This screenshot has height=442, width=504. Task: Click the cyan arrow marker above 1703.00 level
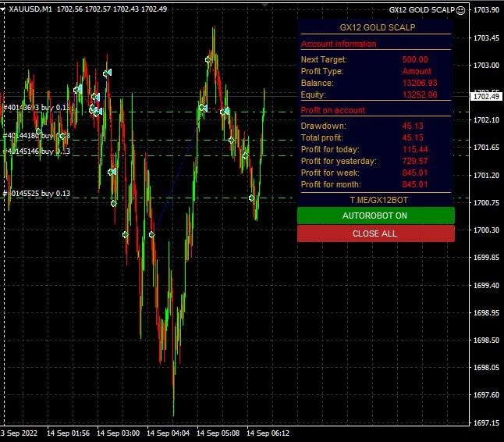(107, 73)
